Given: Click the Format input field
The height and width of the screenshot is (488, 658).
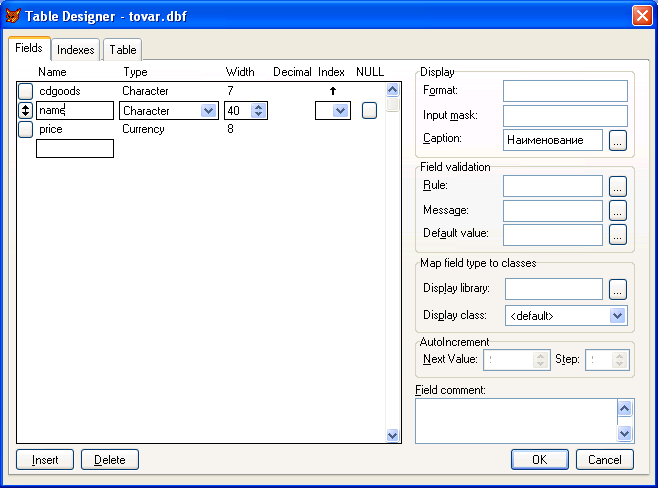Looking at the screenshot, I should (x=565, y=91).
